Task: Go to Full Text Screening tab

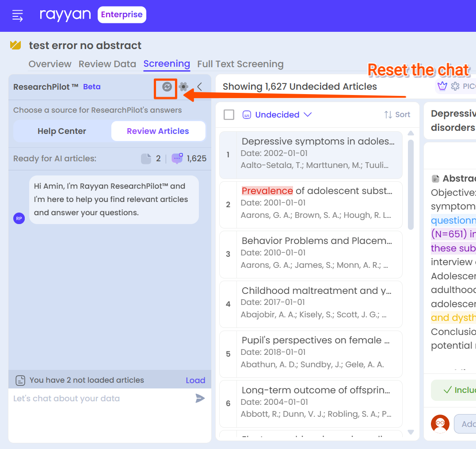Action: point(240,64)
